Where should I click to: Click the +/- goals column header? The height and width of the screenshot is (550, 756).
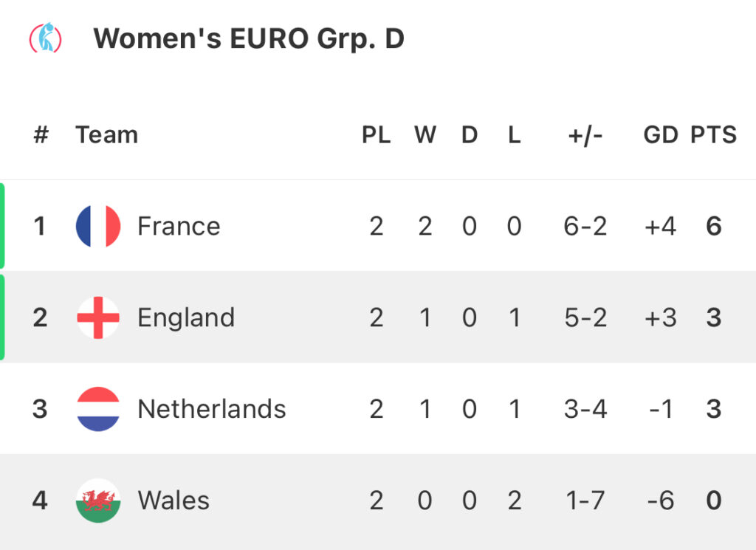(585, 135)
